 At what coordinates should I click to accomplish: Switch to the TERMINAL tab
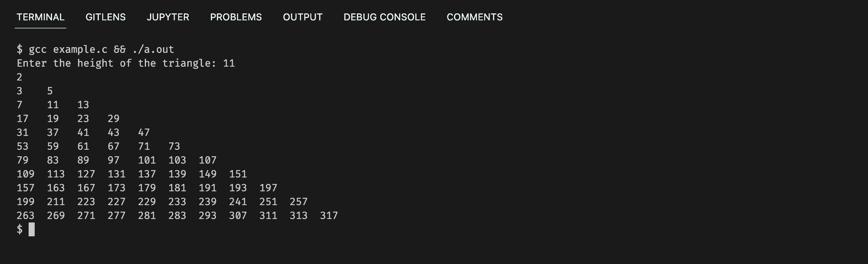click(40, 17)
